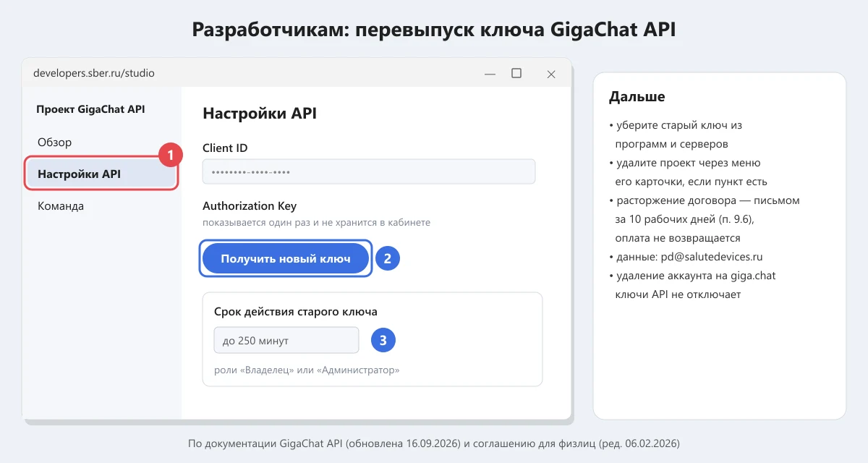The height and width of the screenshot is (463, 868).
Task: Click the note about key shown once
Action: point(316,223)
